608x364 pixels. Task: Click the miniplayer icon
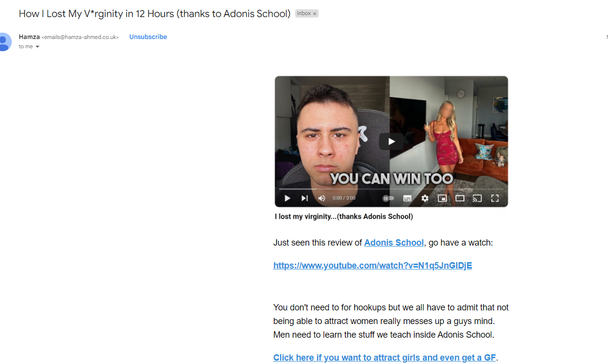tap(442, 198)
